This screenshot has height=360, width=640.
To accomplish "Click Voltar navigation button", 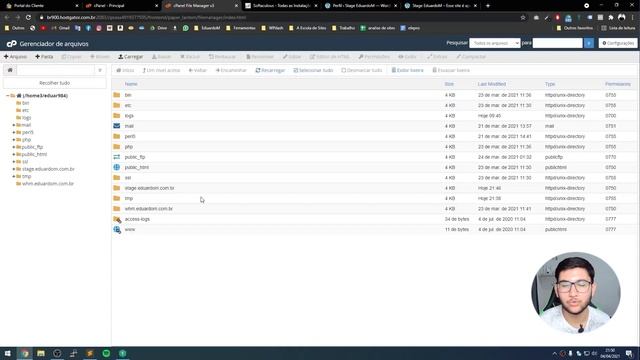I will pyautogui.click(x=198, y=70).
